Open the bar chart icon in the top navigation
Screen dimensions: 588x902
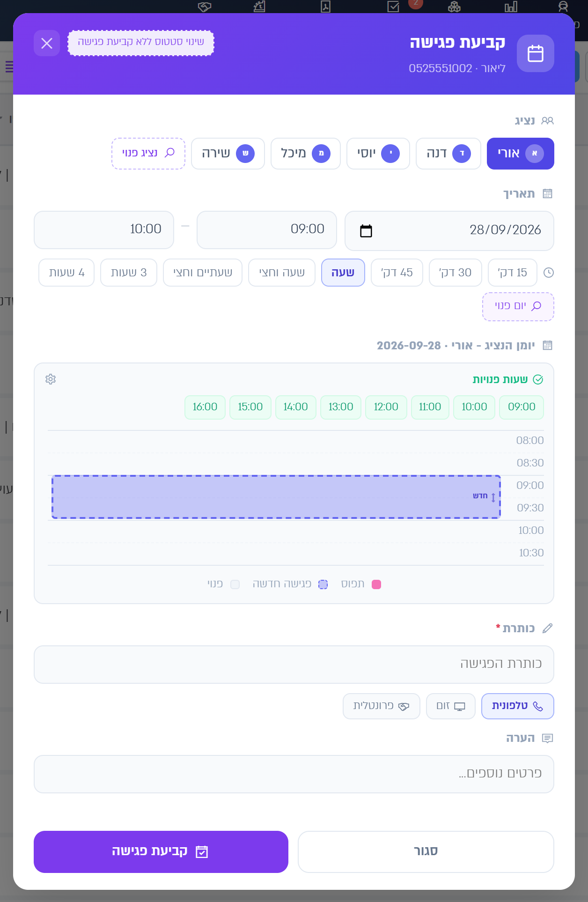click(x=511, y=7)
